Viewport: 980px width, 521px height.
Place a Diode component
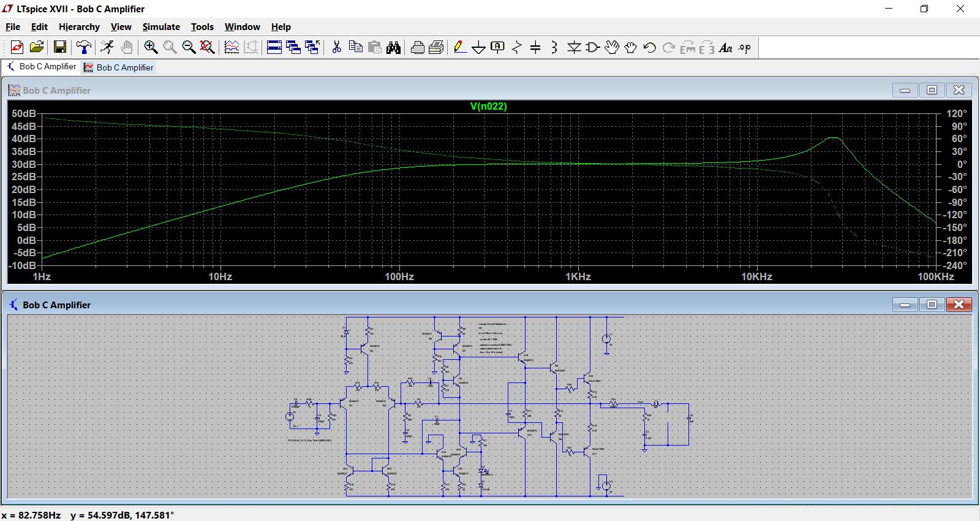click(x=574, y=47)
